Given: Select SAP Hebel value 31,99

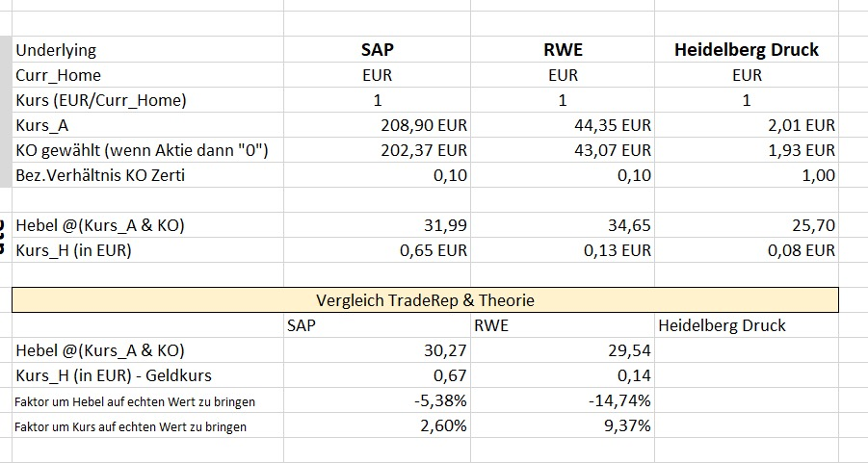Looking at the screenshot, I should click(442, 225).
